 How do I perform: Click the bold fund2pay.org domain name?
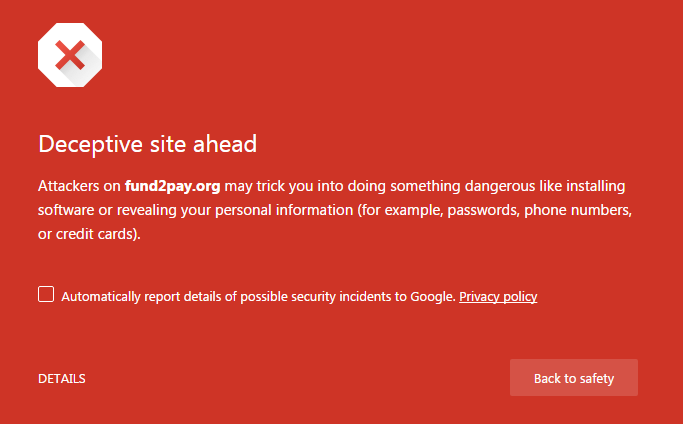[172, 186]
